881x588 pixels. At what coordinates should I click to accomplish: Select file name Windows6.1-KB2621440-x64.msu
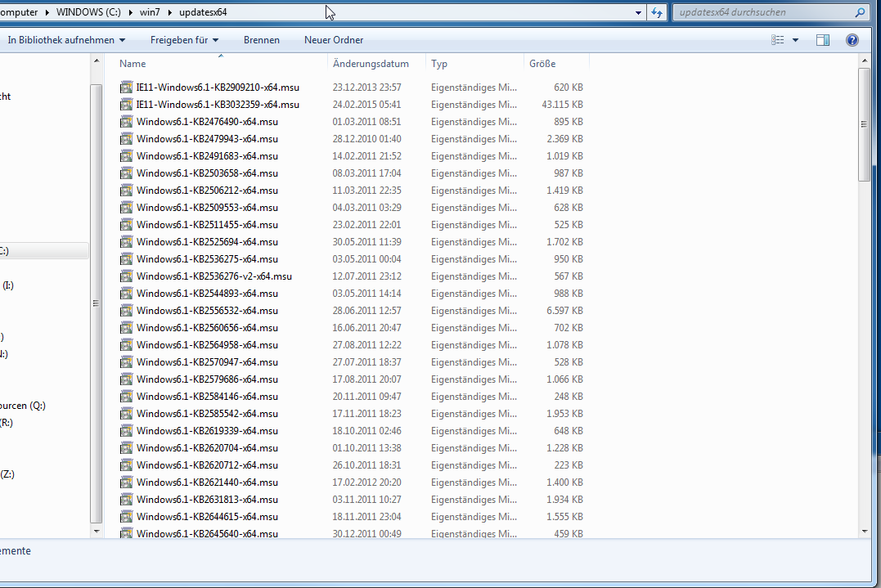click(207, 483)
